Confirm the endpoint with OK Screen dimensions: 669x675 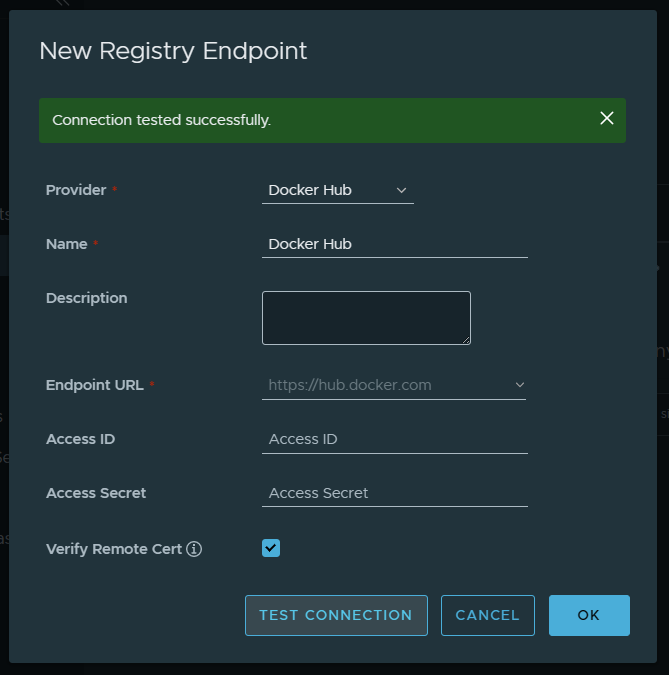589,615
